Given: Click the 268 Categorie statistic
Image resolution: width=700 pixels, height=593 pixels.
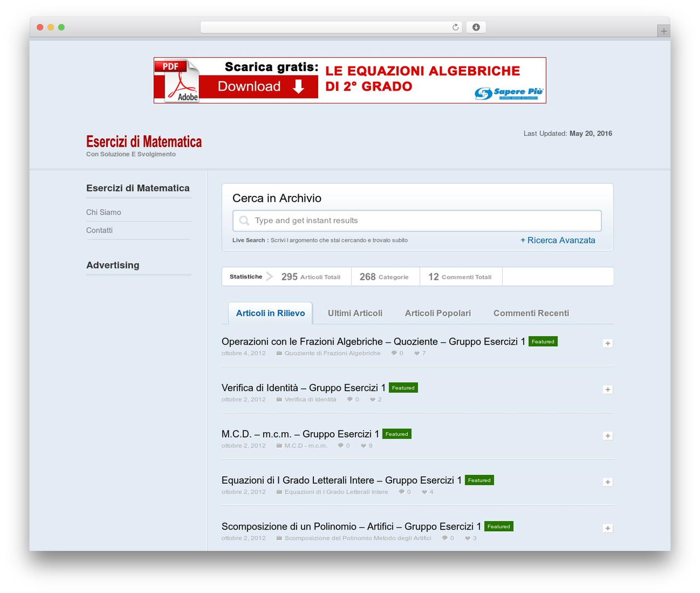Looking at the screenshot, I should pos(384,277).
